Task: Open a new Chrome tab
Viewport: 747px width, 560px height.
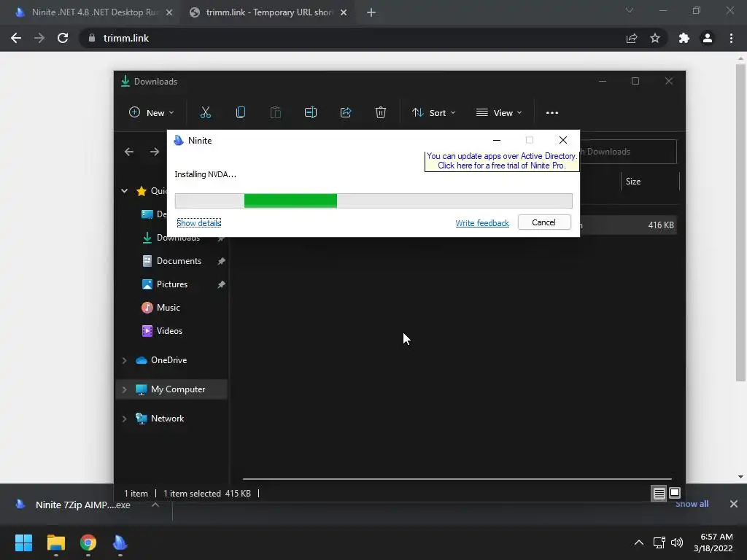Action: (371, 12)
